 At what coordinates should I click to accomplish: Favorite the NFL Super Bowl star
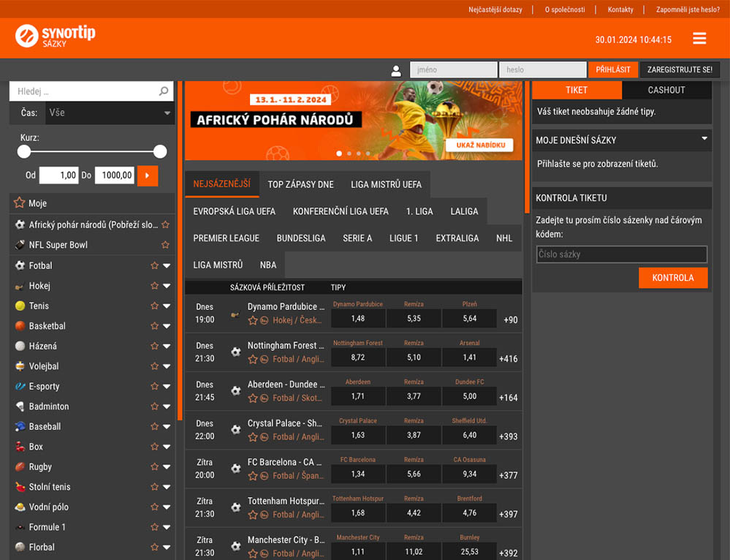click(x=165, y=245)
